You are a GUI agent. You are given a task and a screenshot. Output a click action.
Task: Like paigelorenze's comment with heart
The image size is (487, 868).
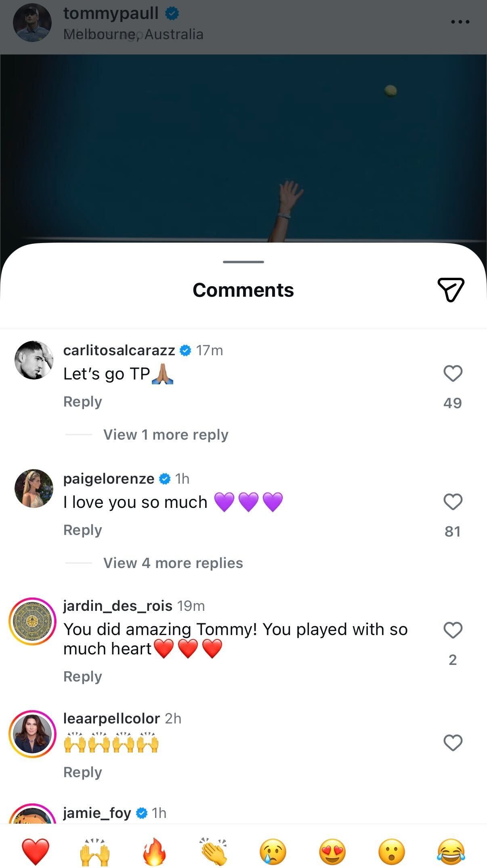coord(453,502)
